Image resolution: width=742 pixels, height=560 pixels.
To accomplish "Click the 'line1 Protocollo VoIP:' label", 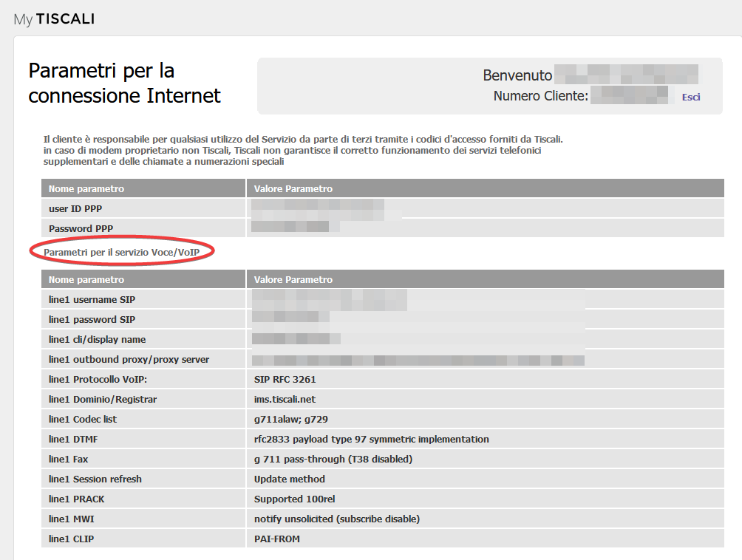I will click(98, 379).
